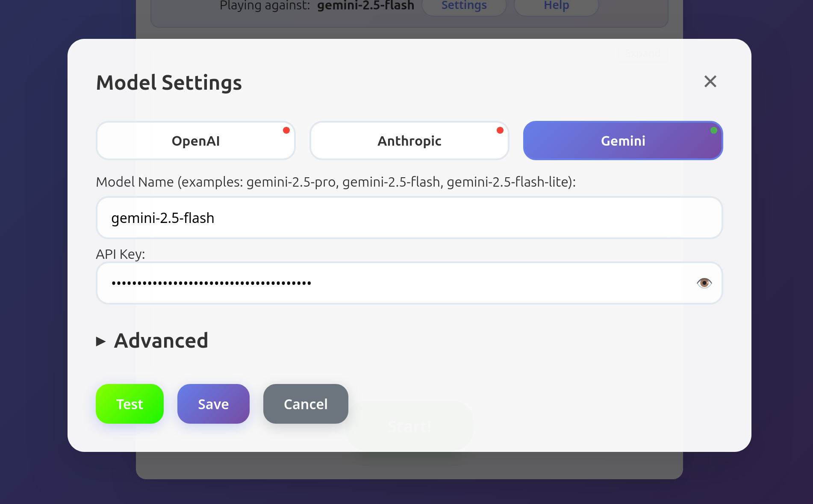
Task: Switch to the Anthropic provider tab
Action: (409, 141)
